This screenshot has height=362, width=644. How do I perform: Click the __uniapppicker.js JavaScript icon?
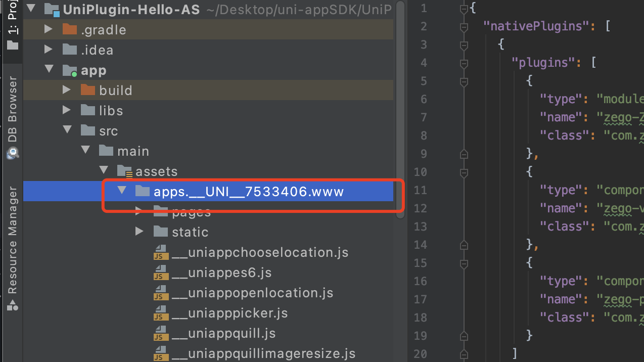(161, 313)
